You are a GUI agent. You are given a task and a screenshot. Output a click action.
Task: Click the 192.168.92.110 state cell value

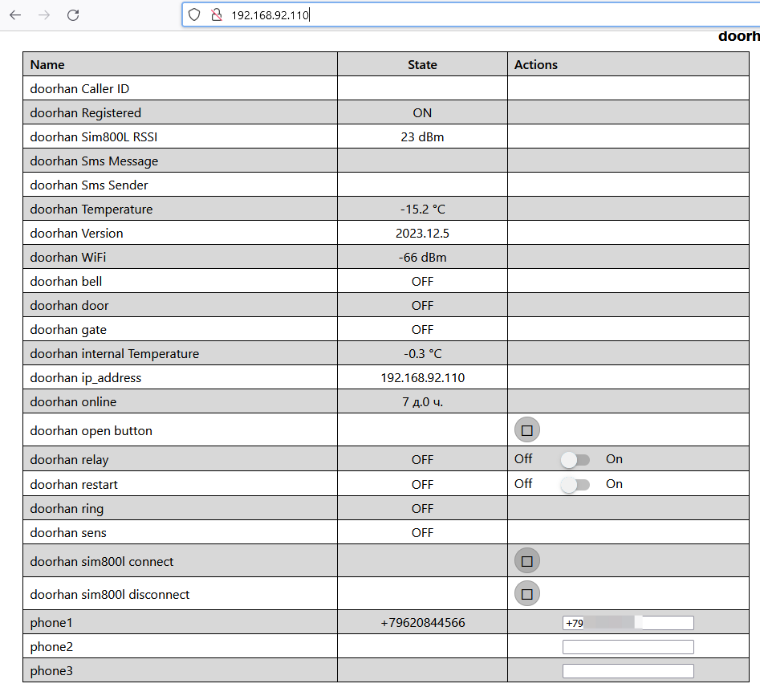pyautogui.click(x=422, y=378)
